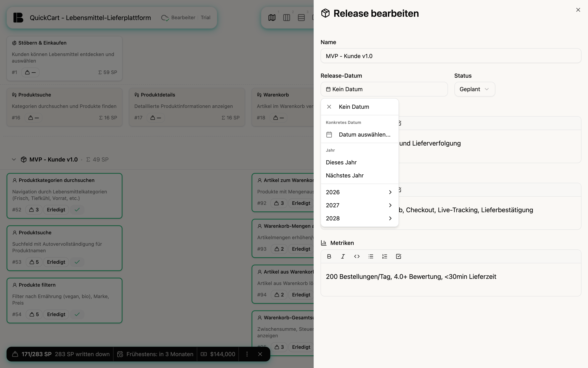Click the Bearbeiter role label
The image size is (588, 368).
coord(183,18)
